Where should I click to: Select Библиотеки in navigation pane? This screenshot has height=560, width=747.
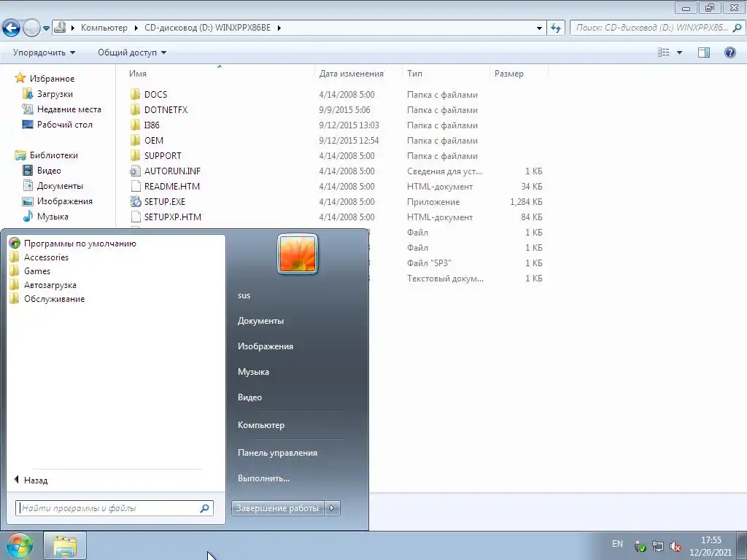[53, 155]
